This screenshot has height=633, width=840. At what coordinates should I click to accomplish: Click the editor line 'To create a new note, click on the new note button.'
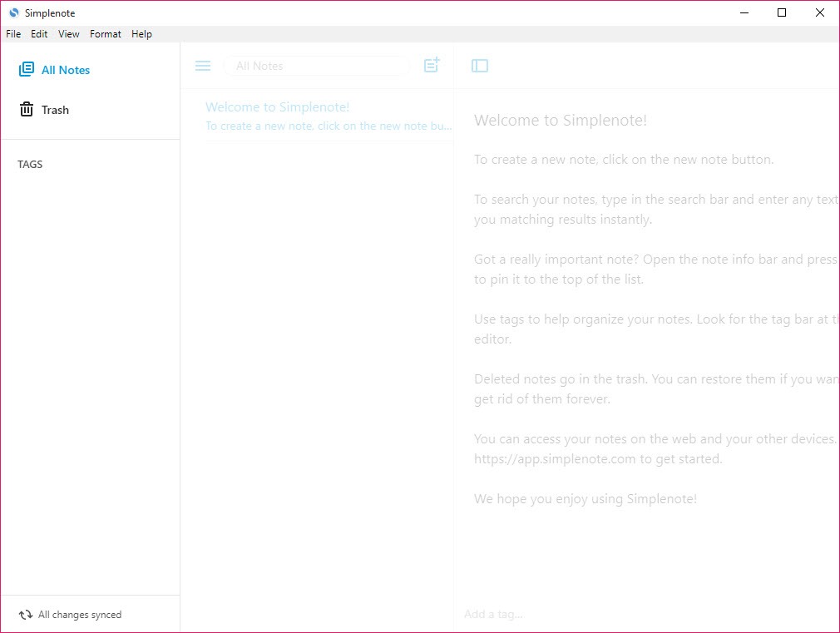[x=624, y=160]
